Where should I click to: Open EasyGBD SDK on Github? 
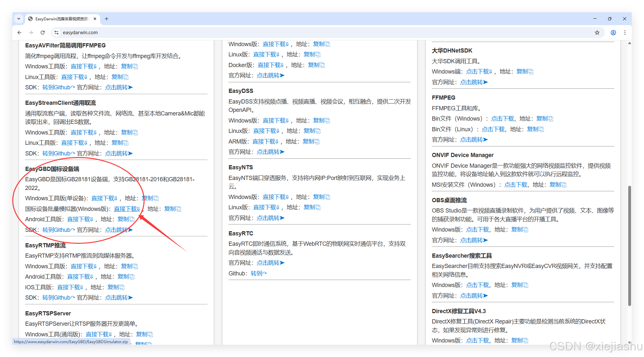pos(58,230)
